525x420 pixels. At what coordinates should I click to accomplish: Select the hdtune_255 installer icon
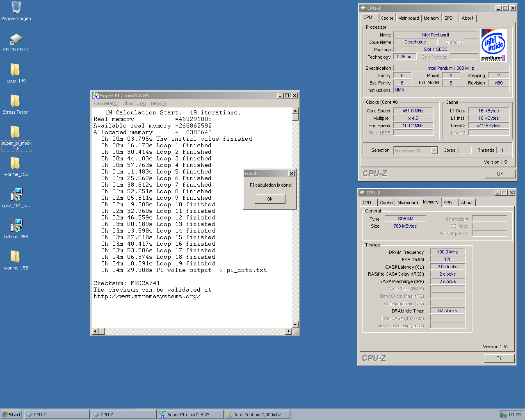[16, 226]
